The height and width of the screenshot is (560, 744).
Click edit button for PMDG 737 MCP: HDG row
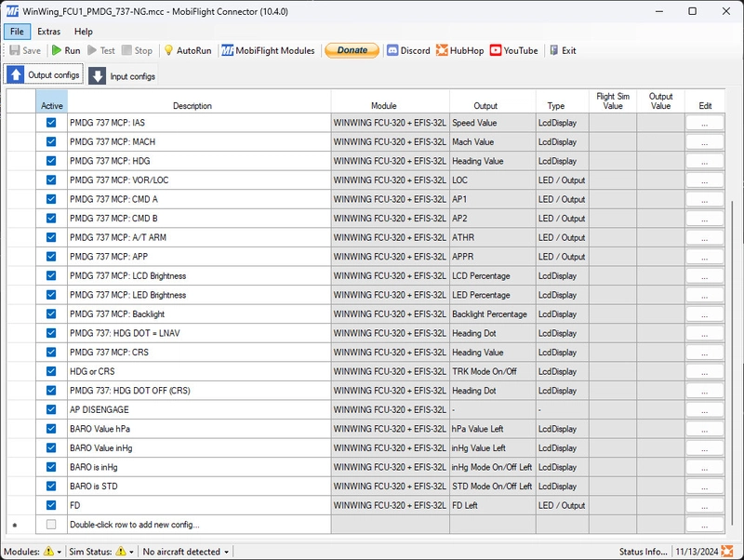click(704, 161)
